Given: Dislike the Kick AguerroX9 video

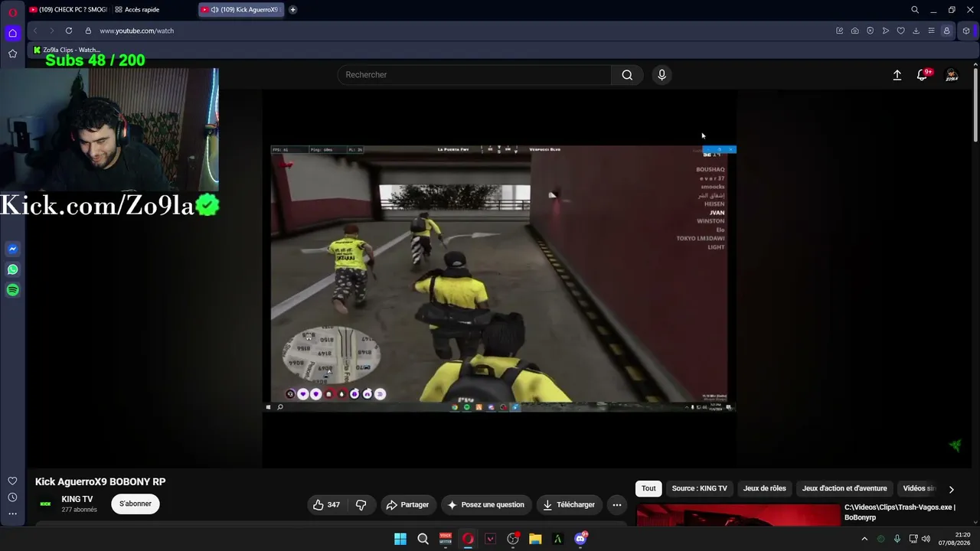Looking at the screenshot, I should tap(361, 505).
